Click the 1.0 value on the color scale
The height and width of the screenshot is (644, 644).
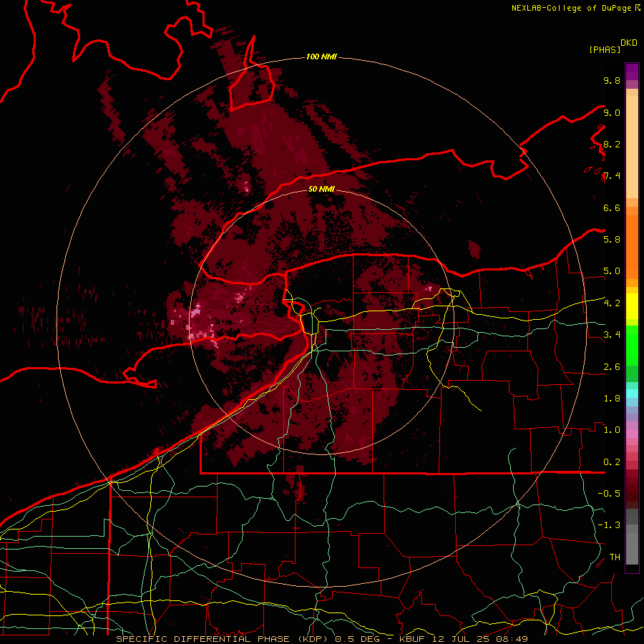[612, 429]
